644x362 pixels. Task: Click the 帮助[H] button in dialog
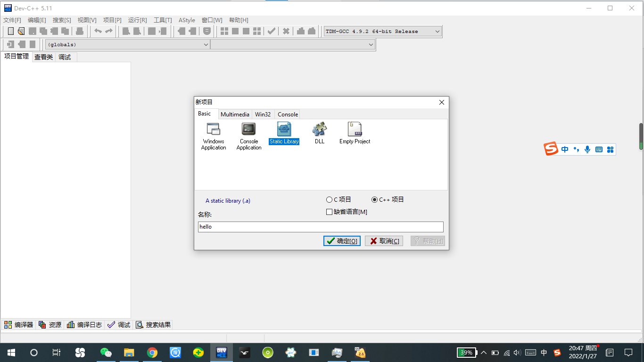tap(428, 241)
